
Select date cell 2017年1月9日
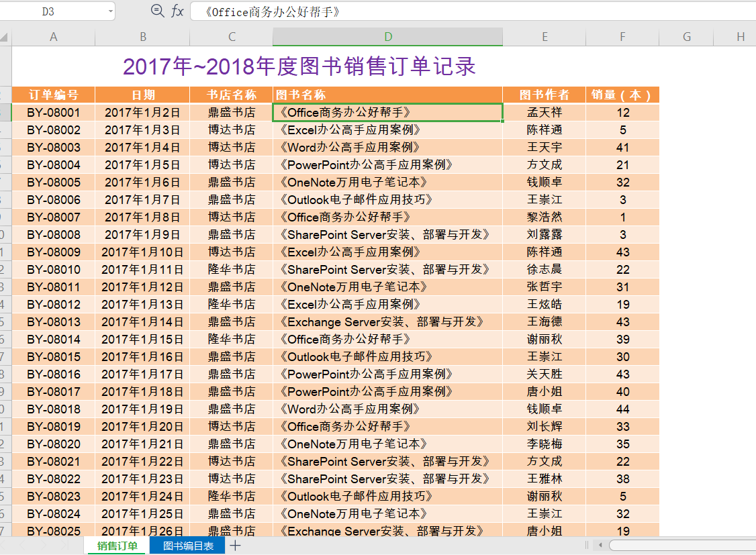coord(143,235)
